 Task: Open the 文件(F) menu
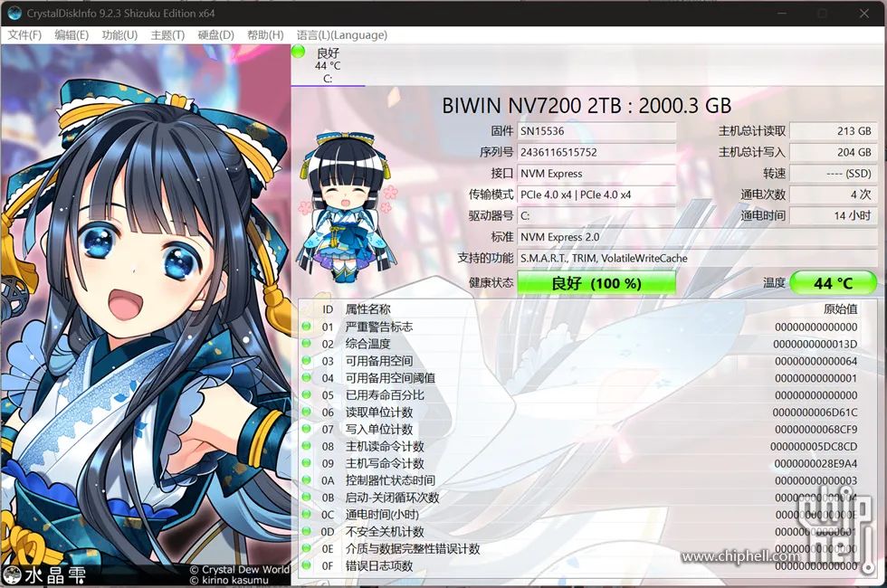point(24,35)
